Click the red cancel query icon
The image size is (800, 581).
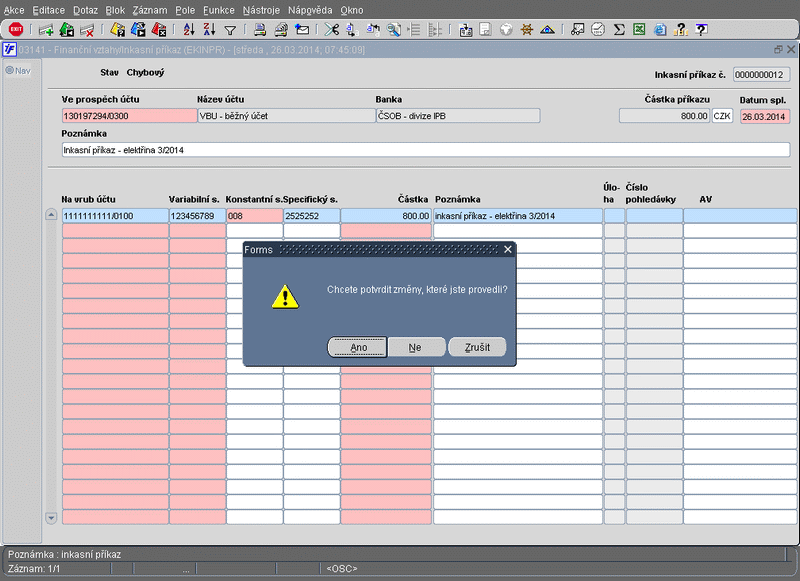(x=159, y=30)
